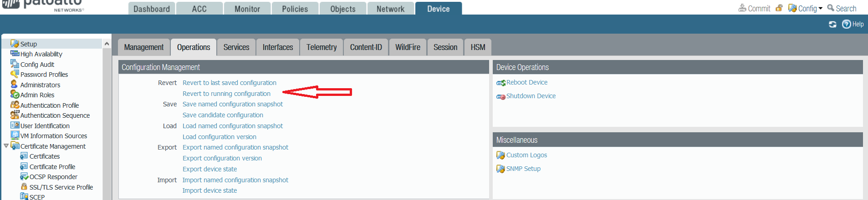
Task: Click the refresh icon beside Help
Action: [x=832, y=25]
